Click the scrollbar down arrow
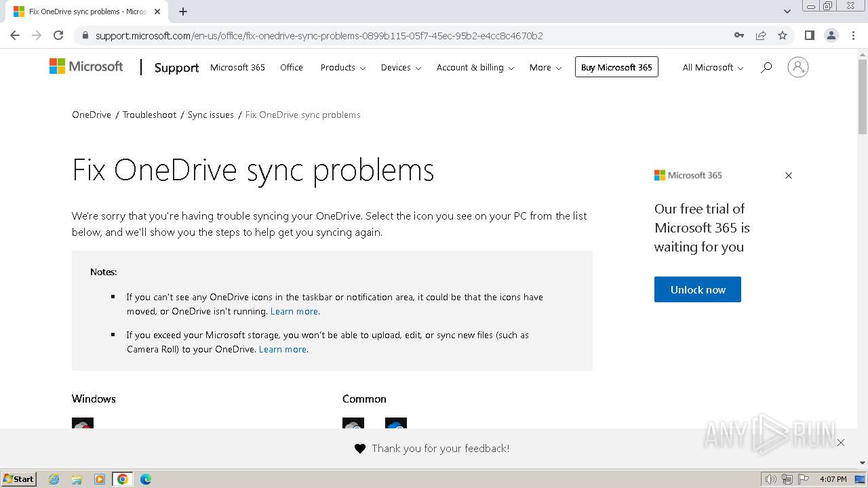 (863, 463)
